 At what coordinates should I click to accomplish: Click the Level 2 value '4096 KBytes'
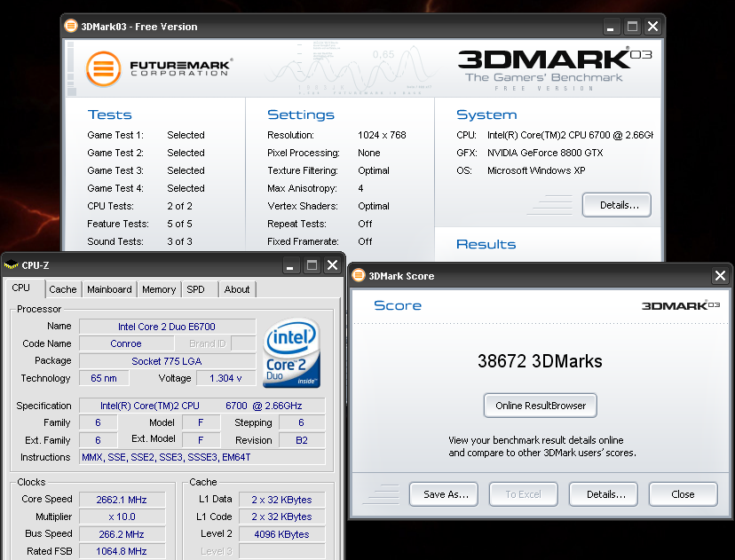[281, 534]
